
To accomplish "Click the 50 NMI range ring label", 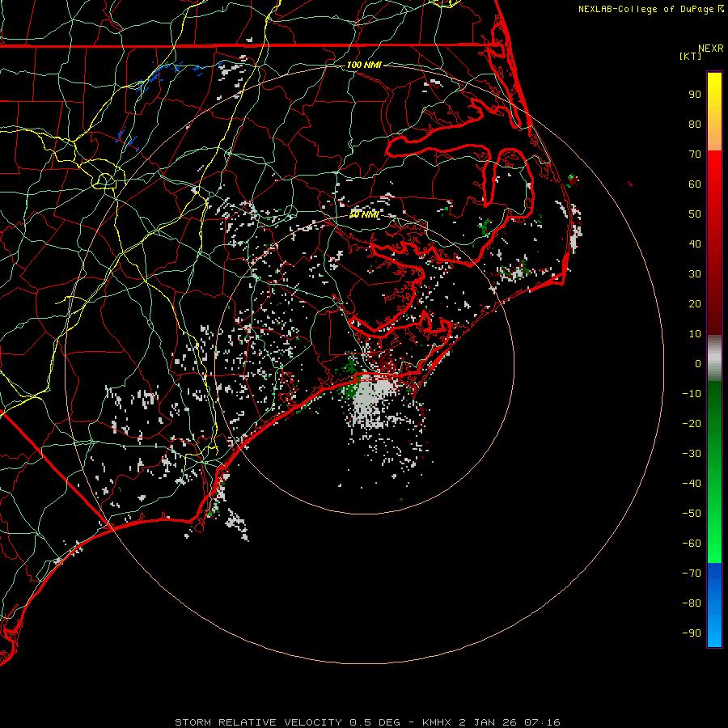I will point(364,214).
